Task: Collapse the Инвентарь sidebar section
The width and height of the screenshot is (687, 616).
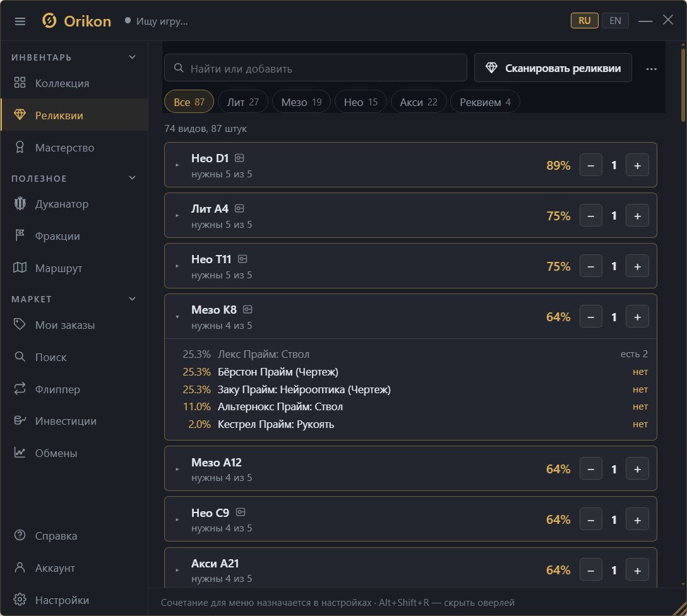Action: coord(133,57)
